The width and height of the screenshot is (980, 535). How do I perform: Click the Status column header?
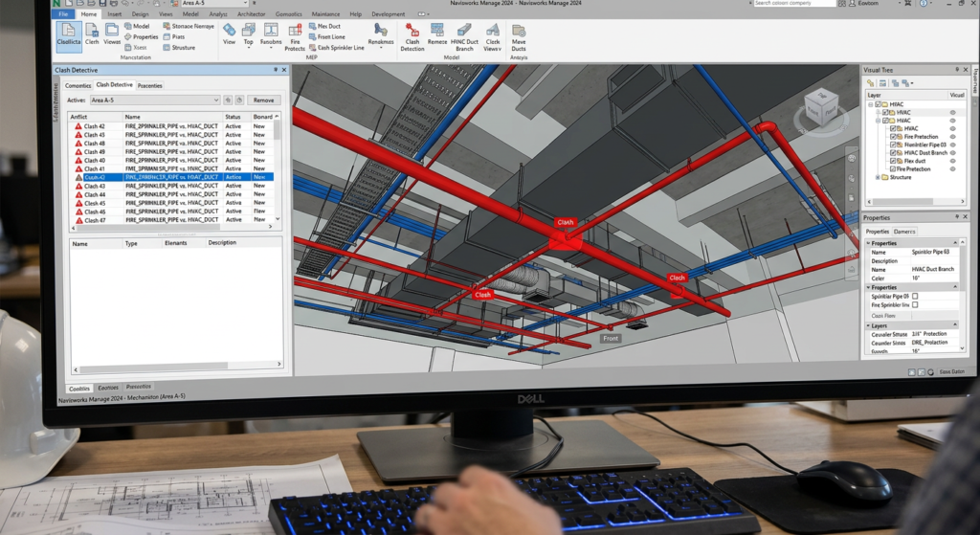(235, 117)
